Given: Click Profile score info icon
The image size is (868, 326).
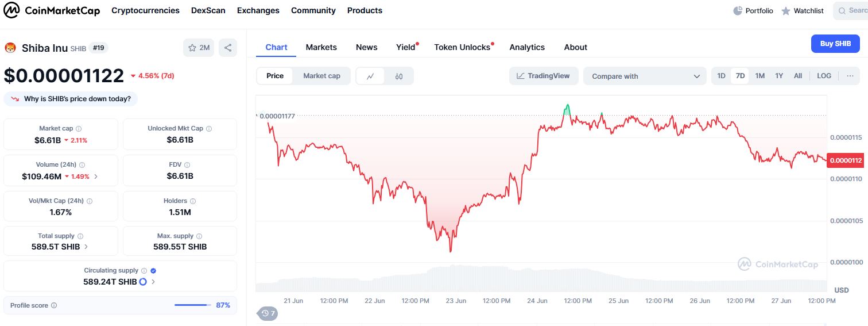Looking at the screenshot, I should tap(54, 305).
